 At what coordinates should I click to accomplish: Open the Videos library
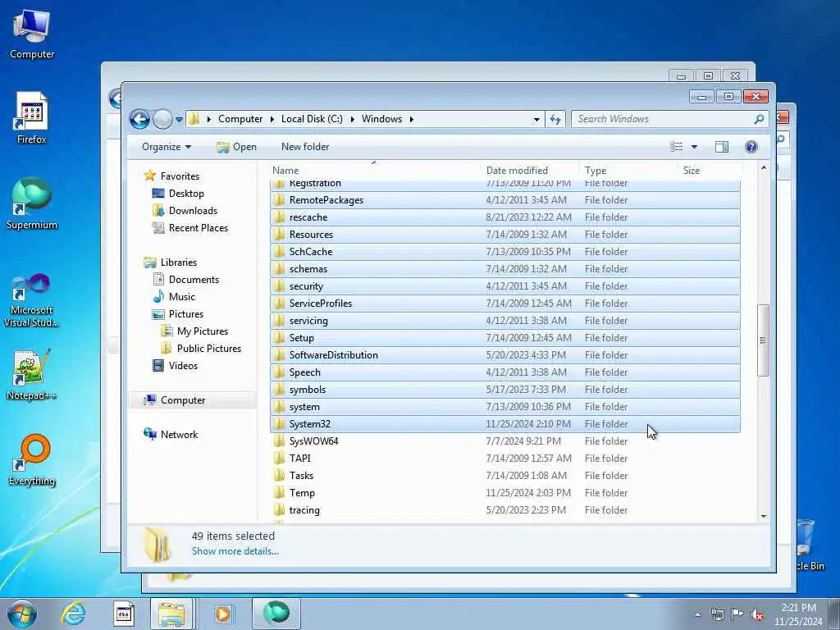183,365
